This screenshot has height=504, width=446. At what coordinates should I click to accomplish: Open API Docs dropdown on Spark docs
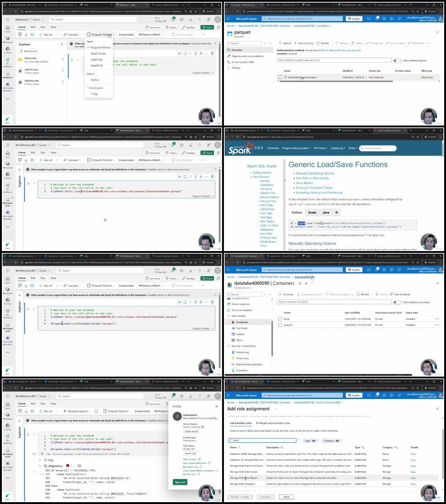[320, 148]
